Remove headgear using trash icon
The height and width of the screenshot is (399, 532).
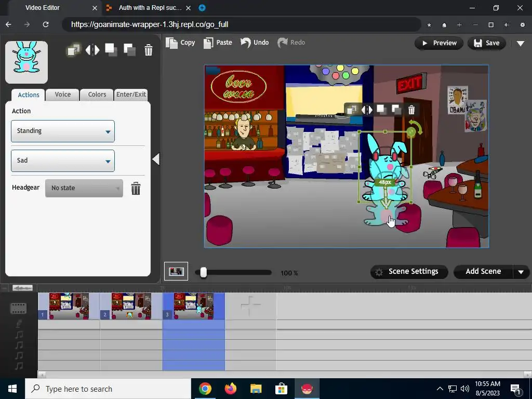click(x=136, y=188)
